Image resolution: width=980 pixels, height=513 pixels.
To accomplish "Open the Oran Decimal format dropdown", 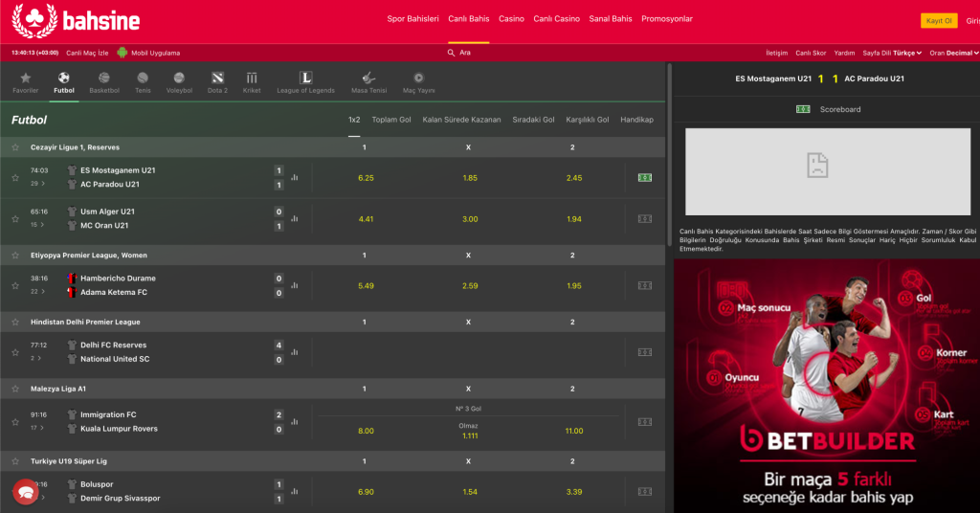I will pyautogui.click(x=953, y=53).
